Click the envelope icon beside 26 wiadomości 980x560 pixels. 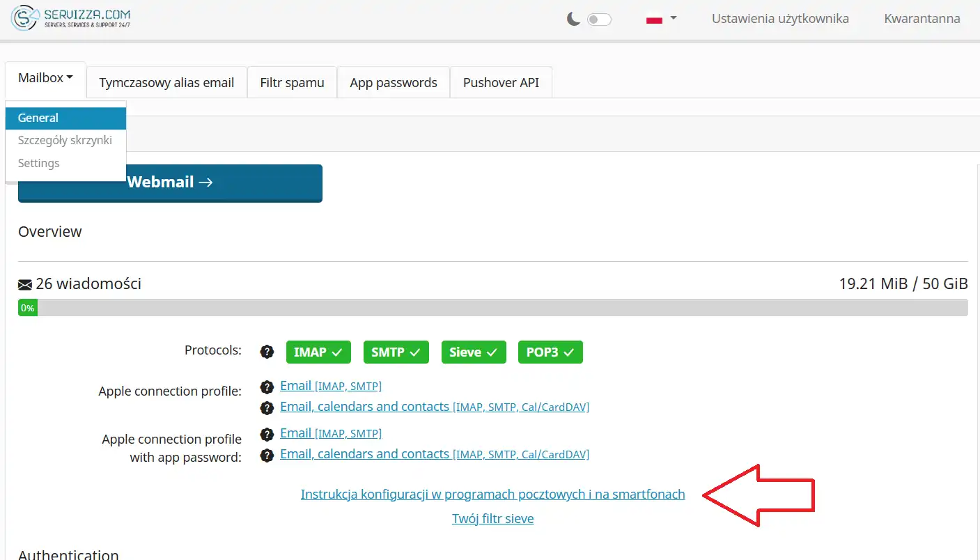[x=25, y=284]
